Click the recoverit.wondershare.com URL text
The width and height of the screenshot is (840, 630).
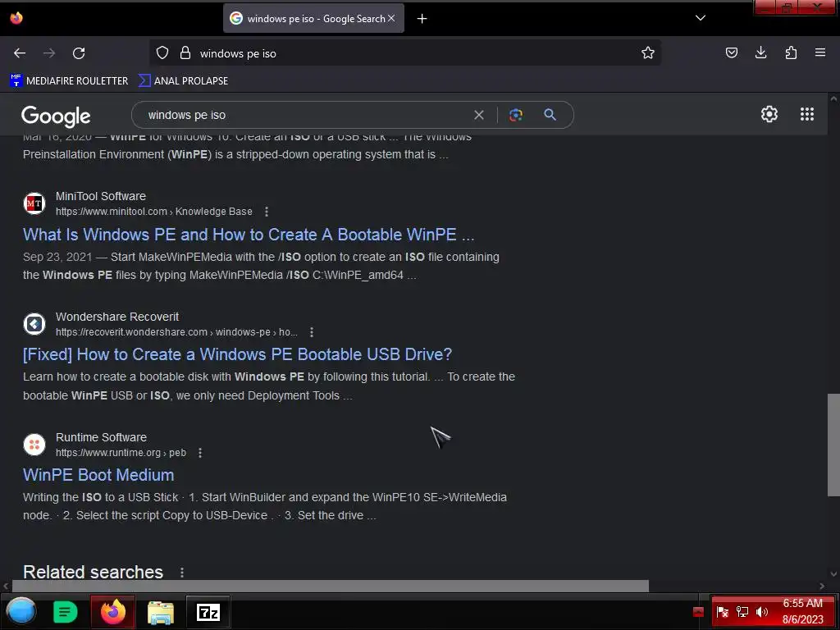(176, 332)
